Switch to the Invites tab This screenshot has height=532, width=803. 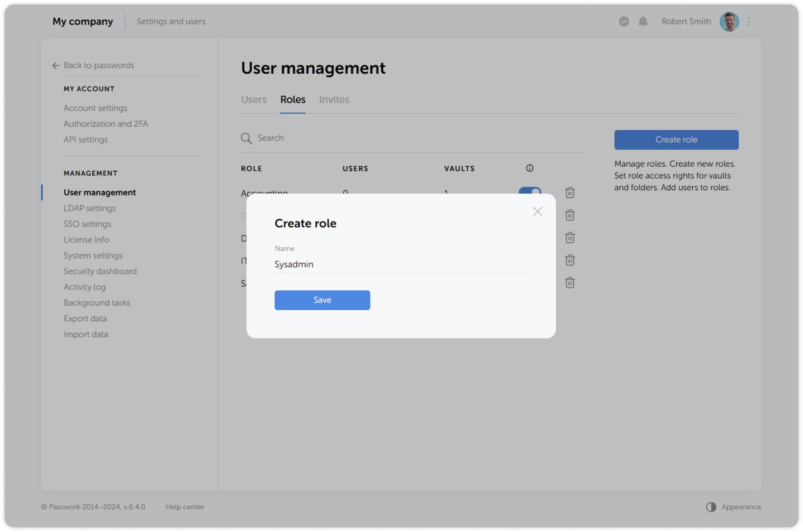[x=334, y=99]
